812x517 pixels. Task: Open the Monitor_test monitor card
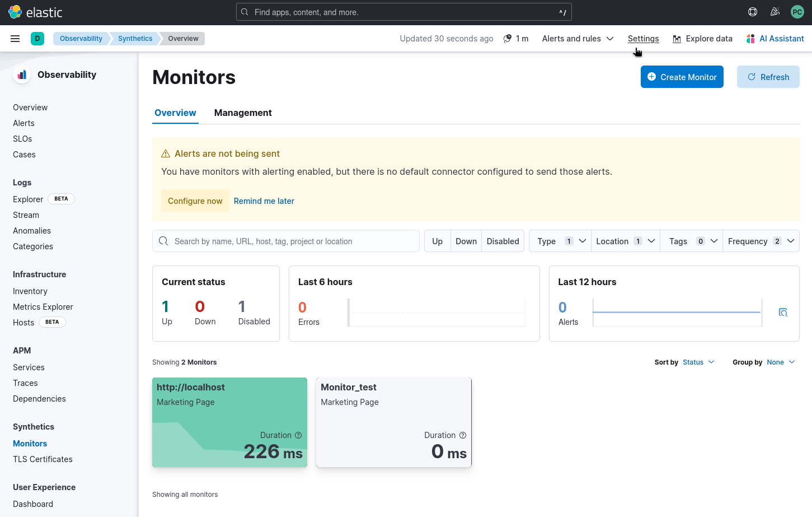[x=394, y=422]
